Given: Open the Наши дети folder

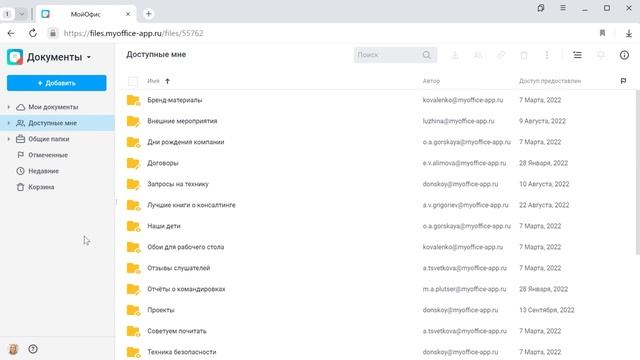Looking at the screenshot, I should pyautogui.click(x=164, y=226).
